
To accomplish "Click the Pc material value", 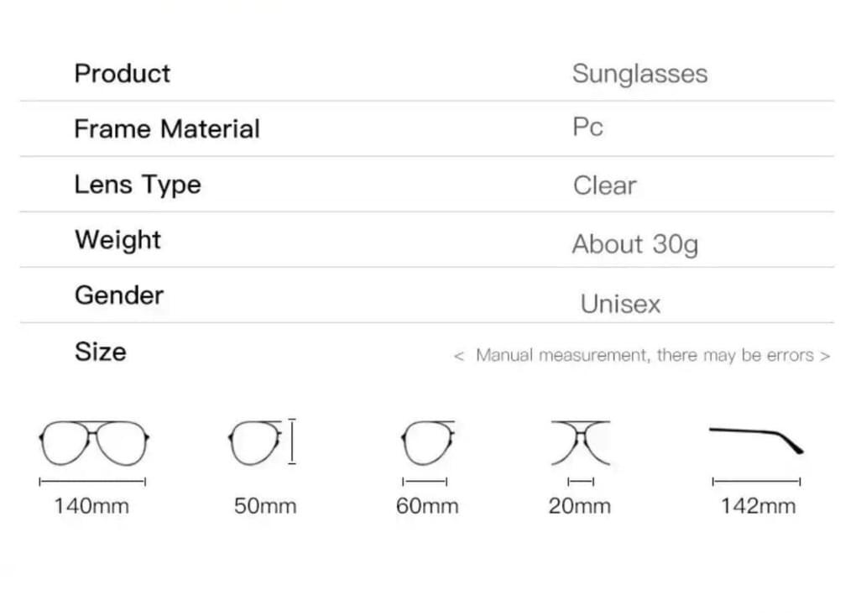I will 587,128.
